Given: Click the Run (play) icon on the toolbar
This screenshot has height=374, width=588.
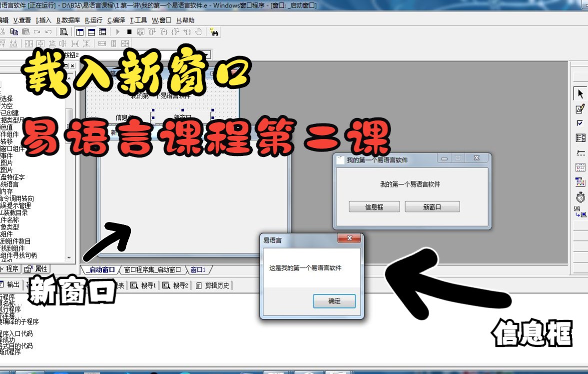Looking at the screenshot, I should 117,31.
